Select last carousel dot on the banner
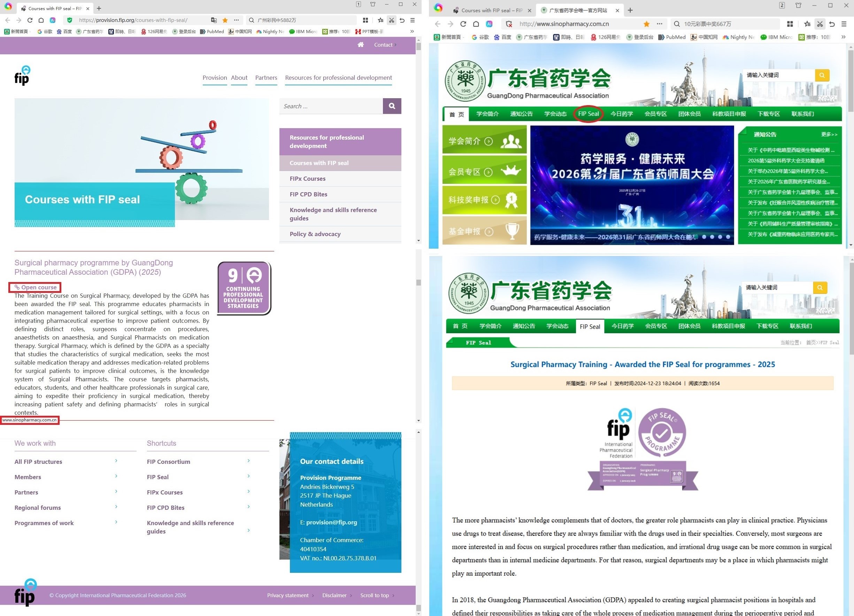The height and width of the screenshot is (616, 854). click(728, 237)
